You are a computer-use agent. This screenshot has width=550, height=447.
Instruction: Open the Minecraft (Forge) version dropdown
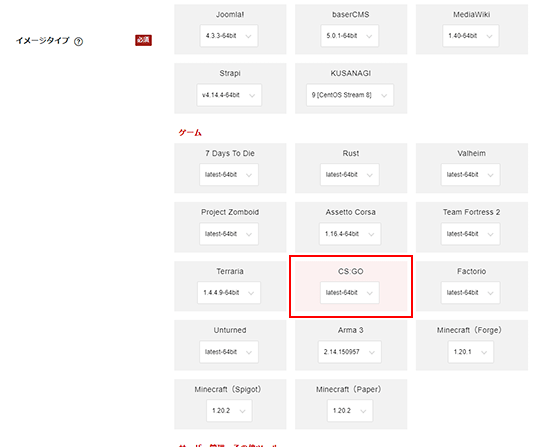pyautogui.click(x=471, y=352)
